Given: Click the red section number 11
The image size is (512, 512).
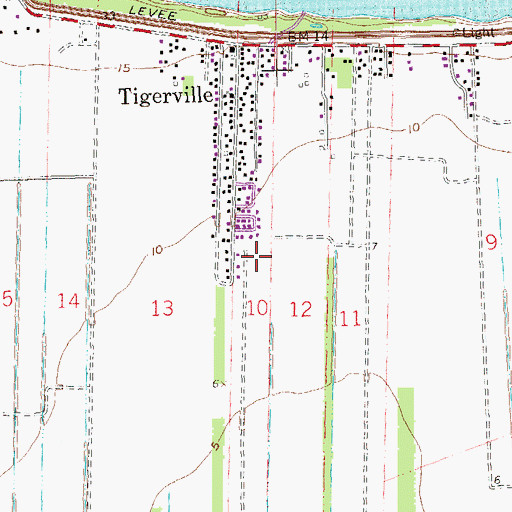Looking at the screenshot, I should click(x=350, y=318).
